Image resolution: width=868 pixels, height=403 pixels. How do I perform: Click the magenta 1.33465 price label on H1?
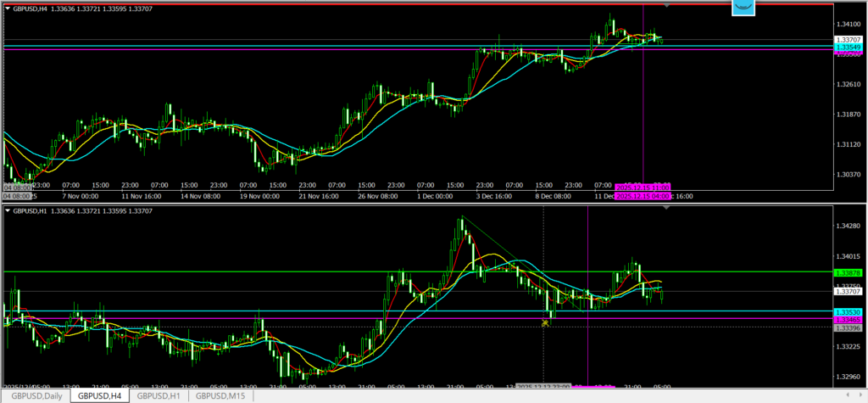coord(848,319)
